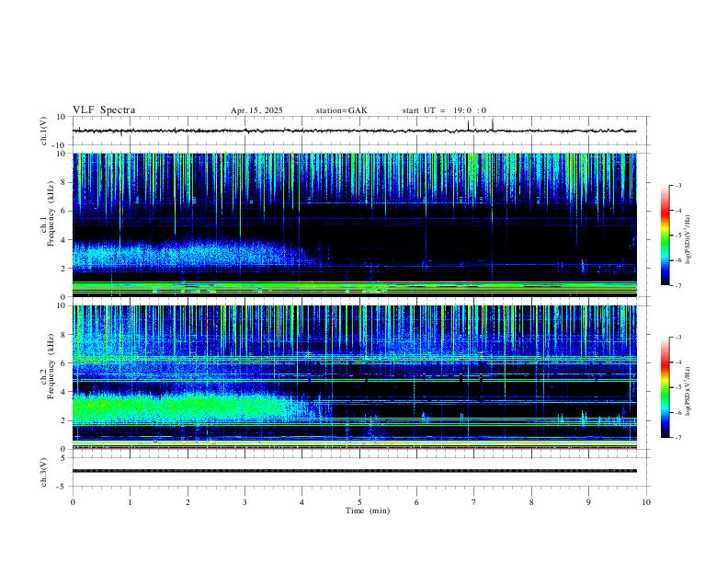Click the ch.3 black waveform band
Image resolution: width=728 pixels, height=563 pixels.
pos(355,471)
